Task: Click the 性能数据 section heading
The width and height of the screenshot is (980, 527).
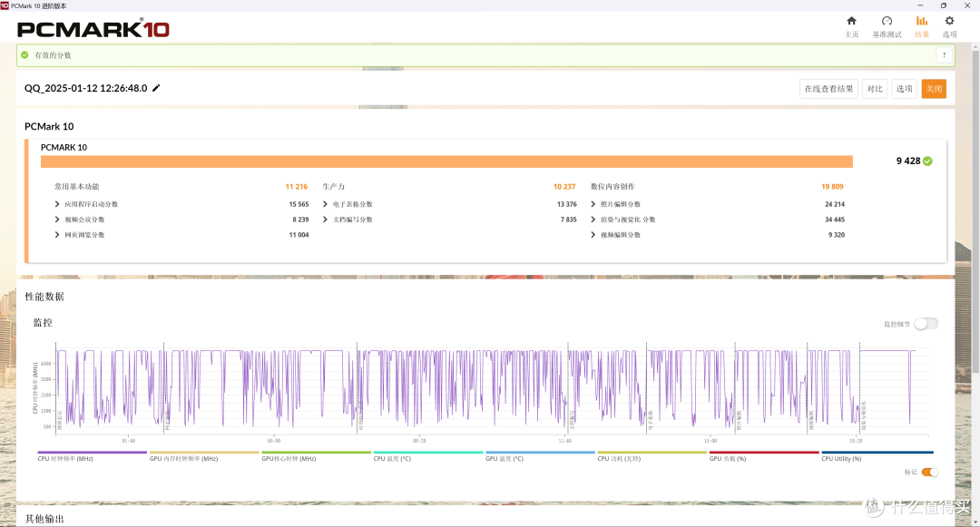Action: click(x=44, y=297)
